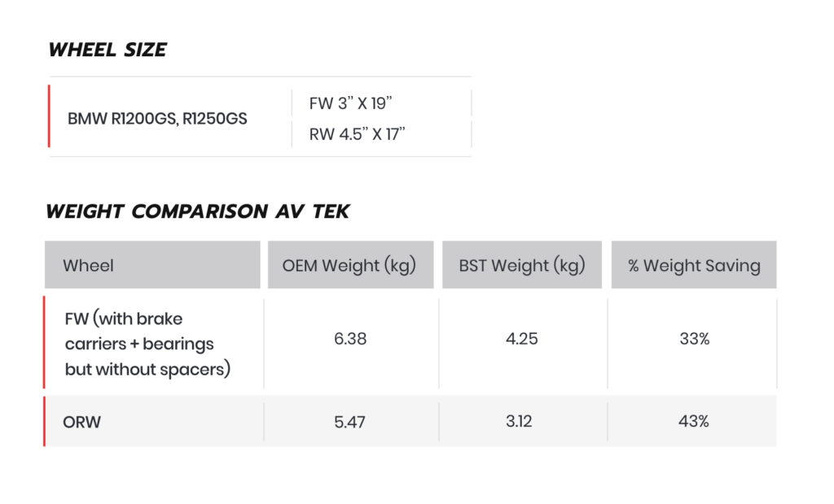Click the FW 3" X 19" size entry

pos(350,103)
